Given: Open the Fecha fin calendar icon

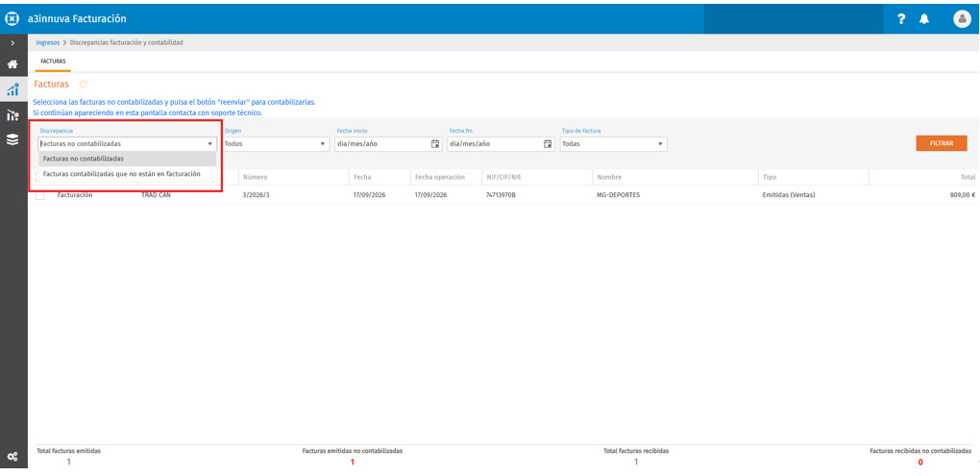Looking at the screenshot, I should click(548, 144).
